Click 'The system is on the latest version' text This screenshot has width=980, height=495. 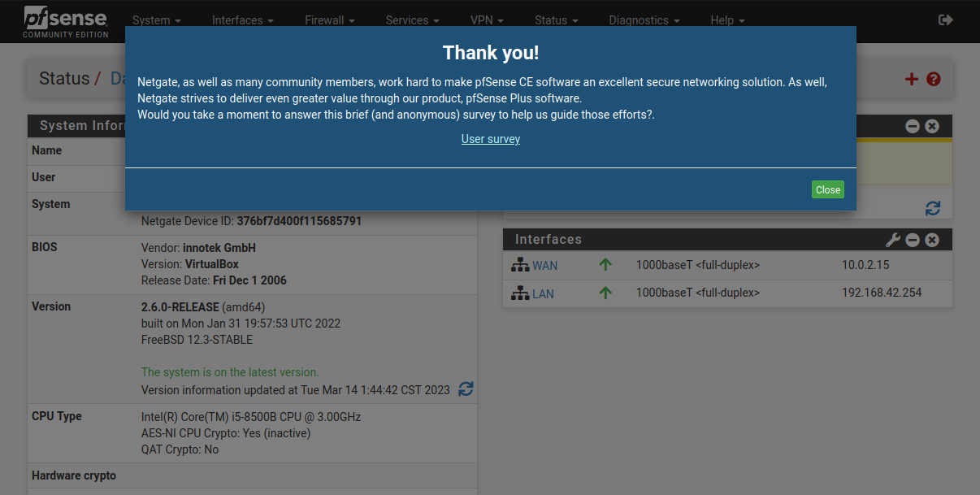(x=230, y=372)
